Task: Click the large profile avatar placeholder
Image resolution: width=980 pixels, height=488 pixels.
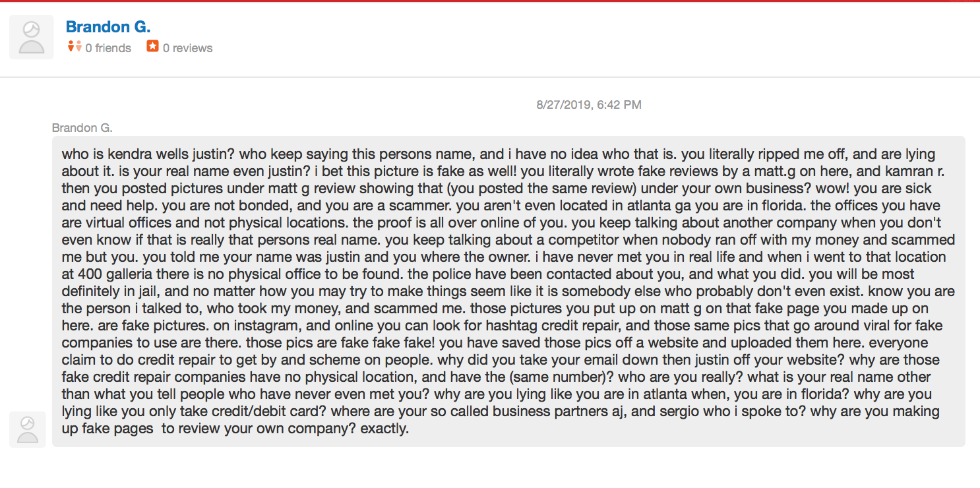Action: click(32, 38)
